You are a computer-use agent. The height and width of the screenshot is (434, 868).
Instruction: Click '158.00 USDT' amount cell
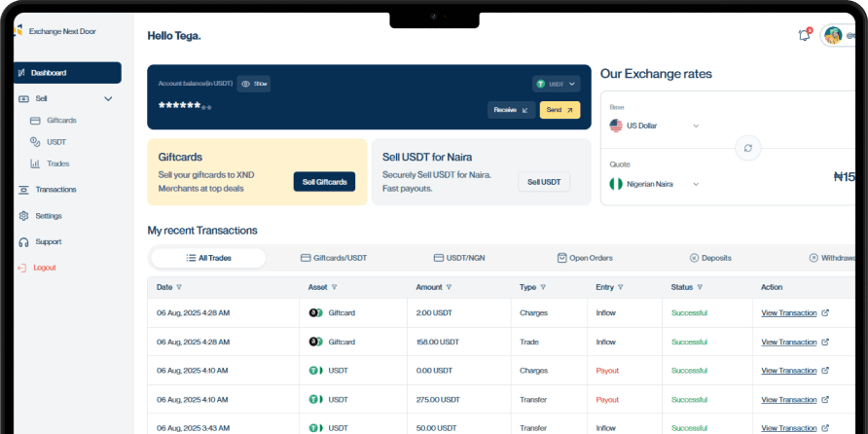coord(437,343)
